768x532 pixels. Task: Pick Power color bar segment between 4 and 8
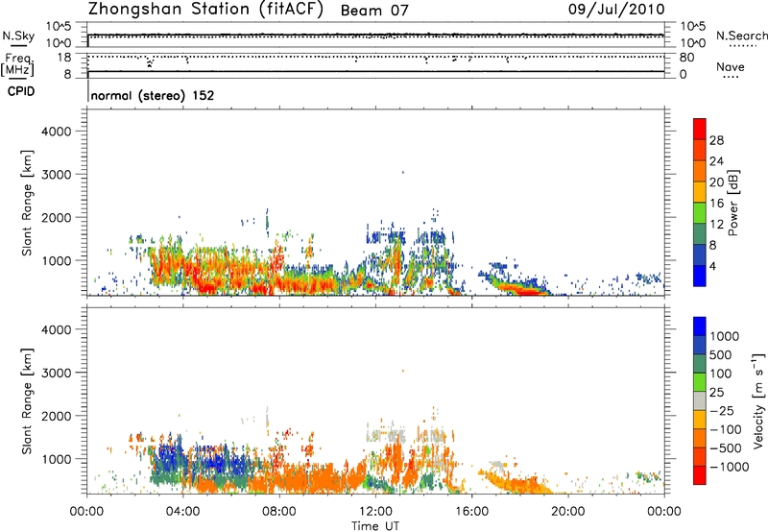pyautogui.click(x=700, y=254)
